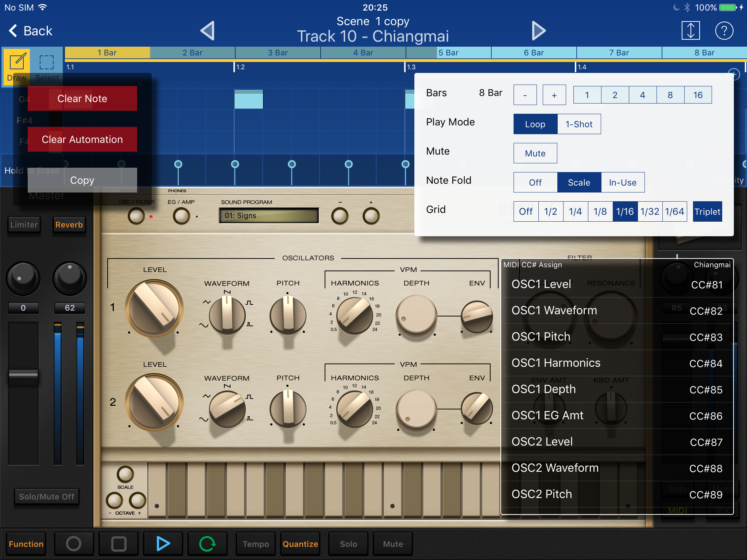Click oscillator 1 HARMONICS knob
This screenshot has height=560, width=747.
click(x=355, y=316)
